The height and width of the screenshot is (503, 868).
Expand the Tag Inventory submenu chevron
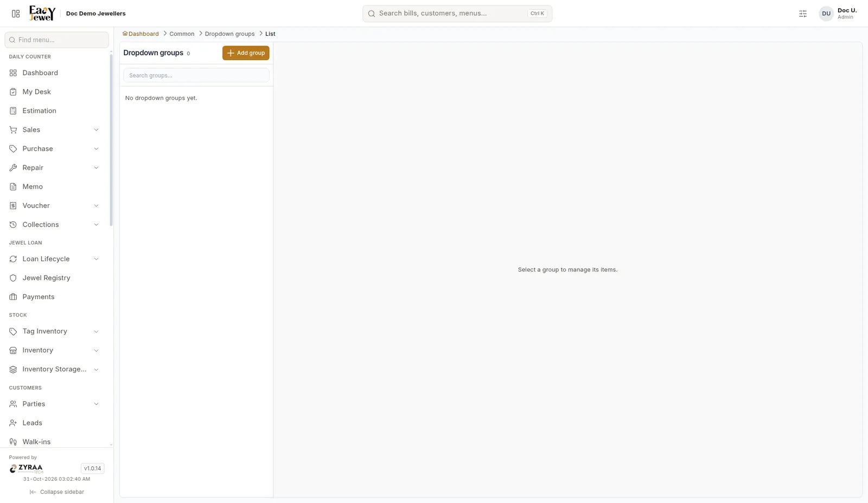coord(96,331)
